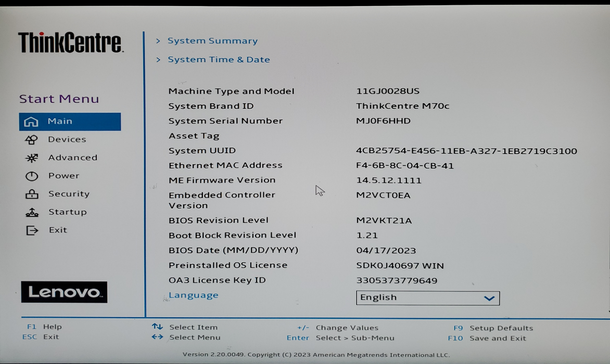Click the Power icon in sidebar

(32, 176)
